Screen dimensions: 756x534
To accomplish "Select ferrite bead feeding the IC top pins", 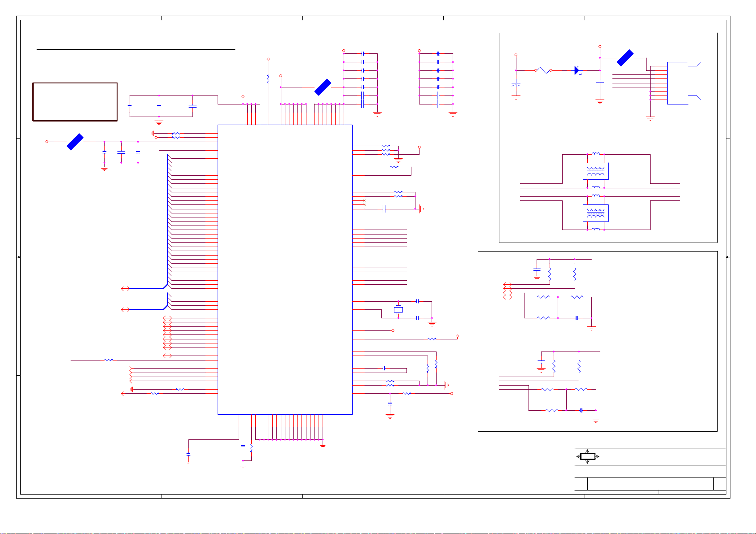I will click(323, 87).
